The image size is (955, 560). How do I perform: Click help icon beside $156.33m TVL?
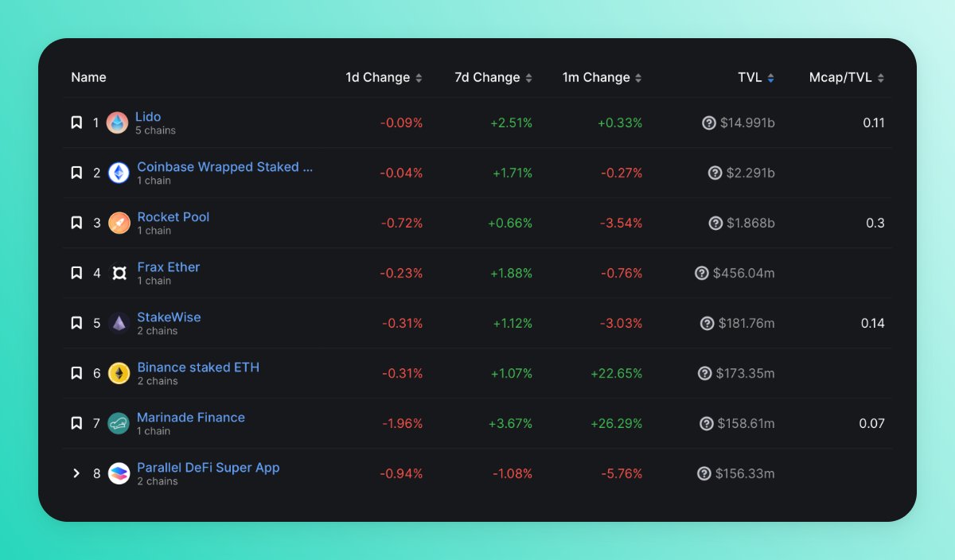pos(704,473)
